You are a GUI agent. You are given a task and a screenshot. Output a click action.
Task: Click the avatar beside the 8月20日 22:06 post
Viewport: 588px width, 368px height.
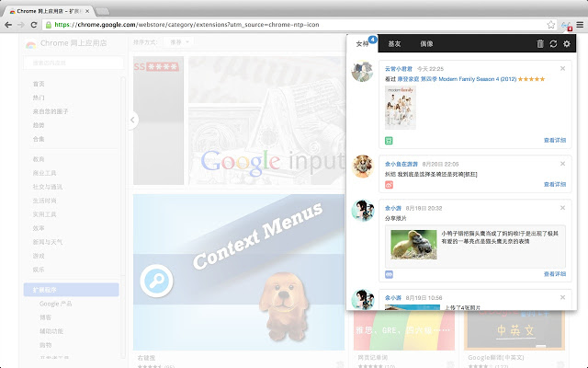(x=362, y=166)
